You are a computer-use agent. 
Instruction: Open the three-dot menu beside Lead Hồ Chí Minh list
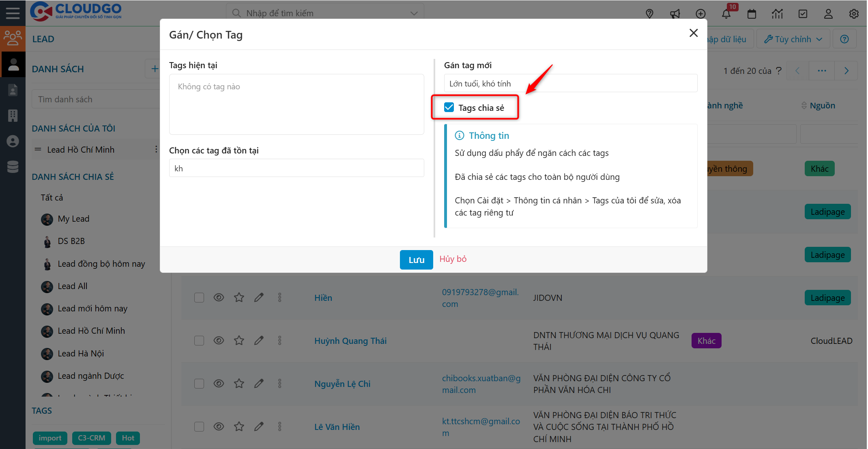click(x=156, y=149)
